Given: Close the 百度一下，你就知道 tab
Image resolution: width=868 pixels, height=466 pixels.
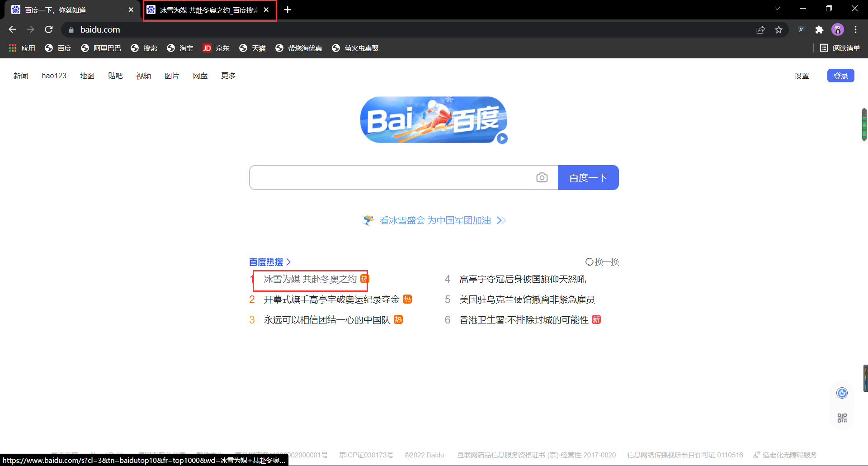Looking at the screenshot, I should (x=131, y=10).
